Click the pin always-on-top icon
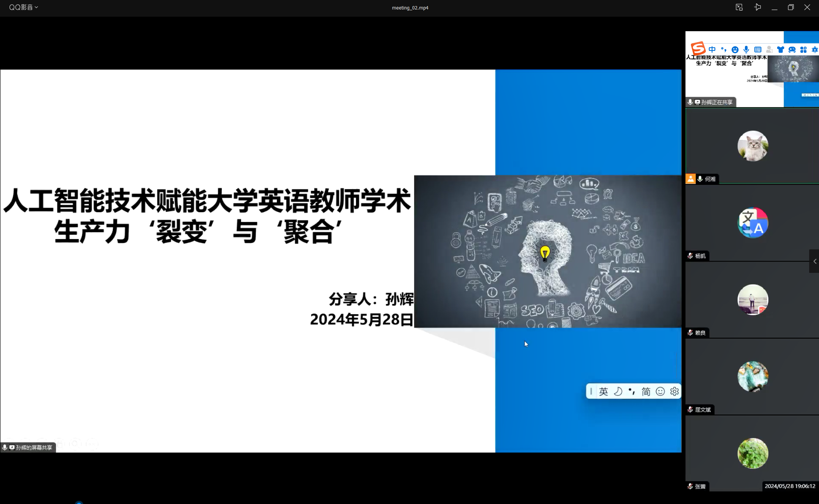Image resolution: width=819 pixels, height=504 pixels. pyautogui.click(x=757, y=7)
